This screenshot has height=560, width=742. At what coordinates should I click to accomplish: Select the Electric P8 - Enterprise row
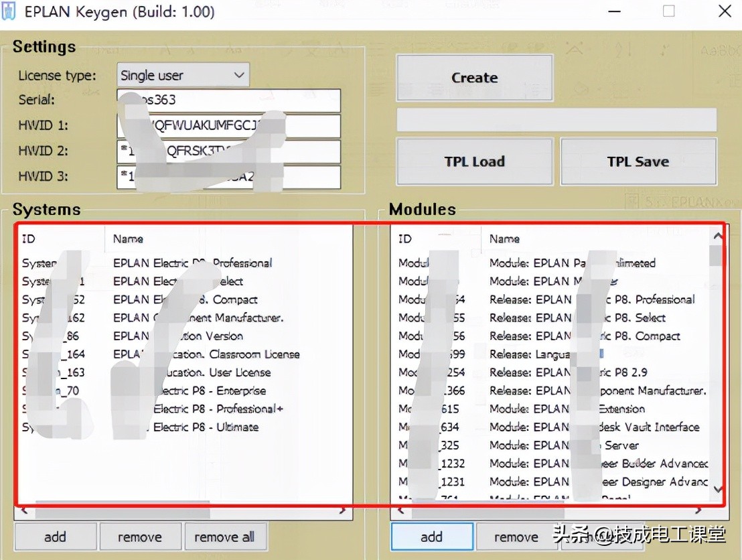coord(185,391)
